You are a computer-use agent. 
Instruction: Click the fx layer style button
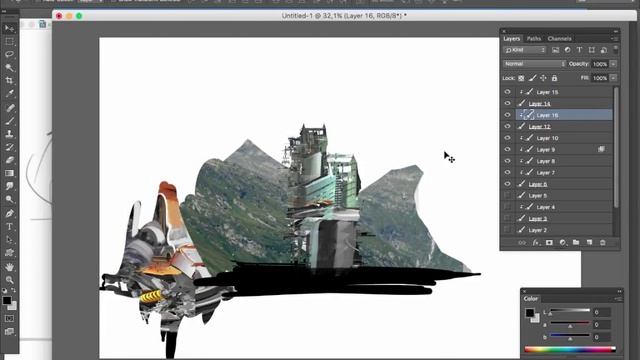pos(536,242)
